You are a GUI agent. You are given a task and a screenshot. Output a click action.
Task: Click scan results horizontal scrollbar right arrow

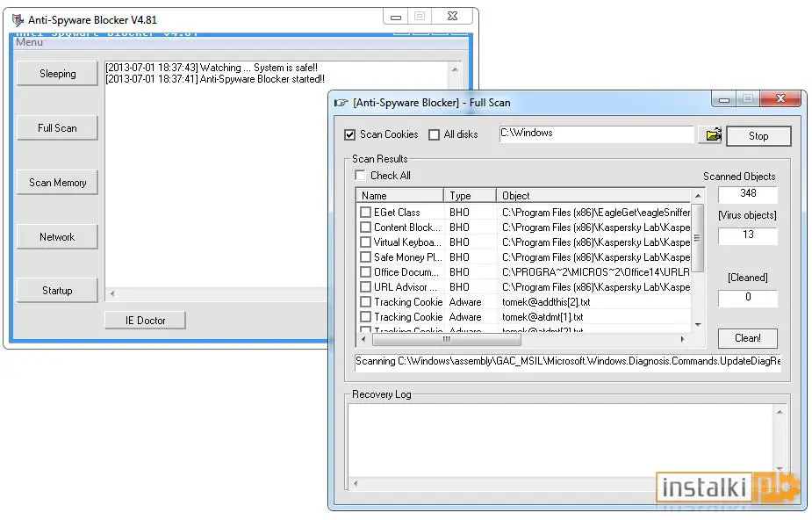point(683,339)
